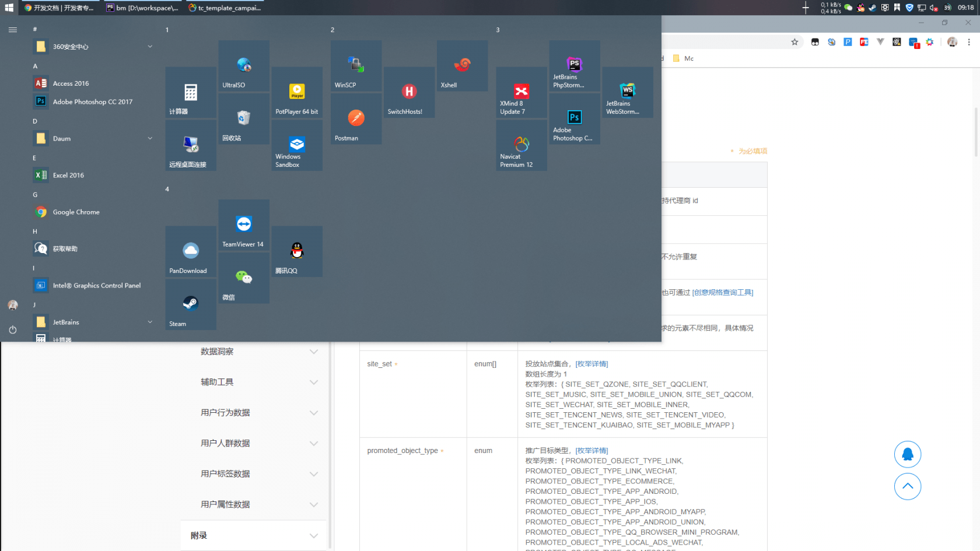Launch the Calculator (计算器) tile
980x551 pixels.
coord(191,92)
